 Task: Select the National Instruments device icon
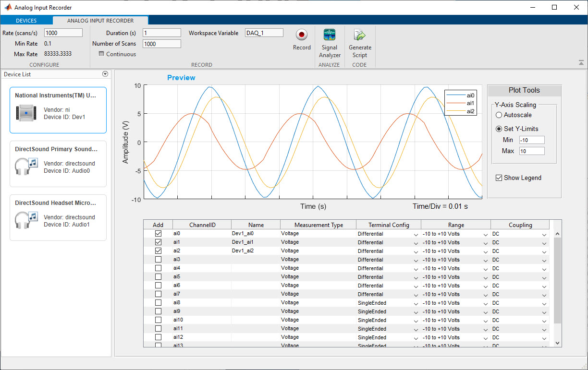click(x=26, y=113)
